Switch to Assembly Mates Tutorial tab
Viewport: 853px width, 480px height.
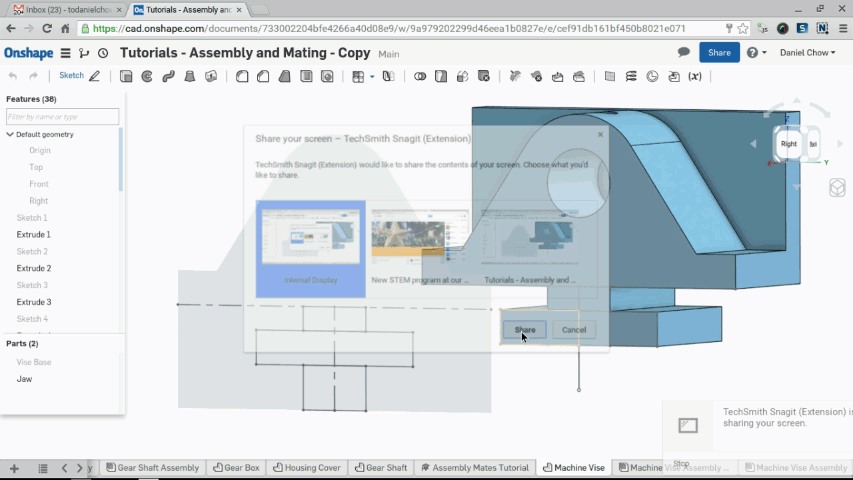[475, 467]
